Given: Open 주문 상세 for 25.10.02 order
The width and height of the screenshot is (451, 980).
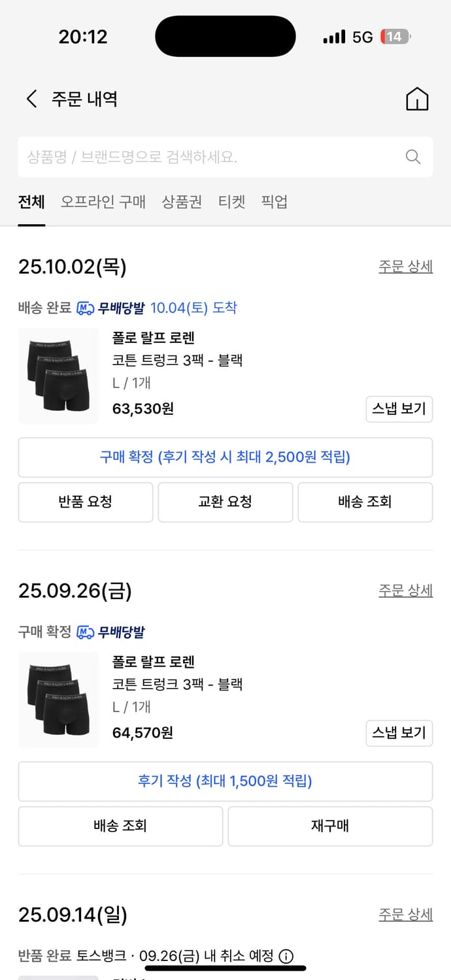Looking at the screenshot, I should [405, 267].
